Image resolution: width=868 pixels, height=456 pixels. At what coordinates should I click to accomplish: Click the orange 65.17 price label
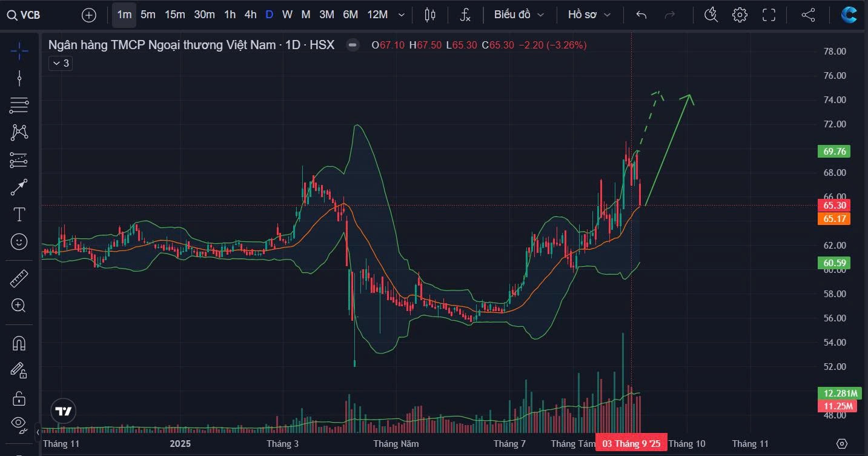tap(834, 219)
